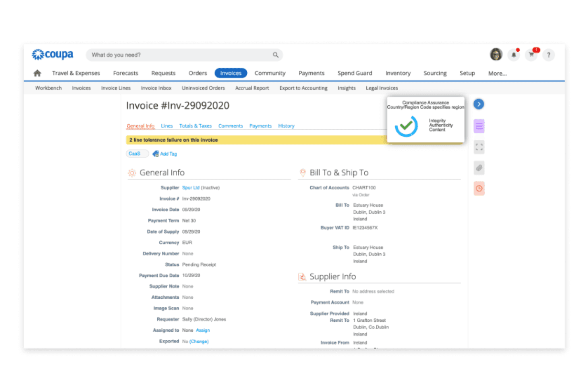Click the General Info gear icon
The image size is (588, 392).
click(x=132, y=173)
